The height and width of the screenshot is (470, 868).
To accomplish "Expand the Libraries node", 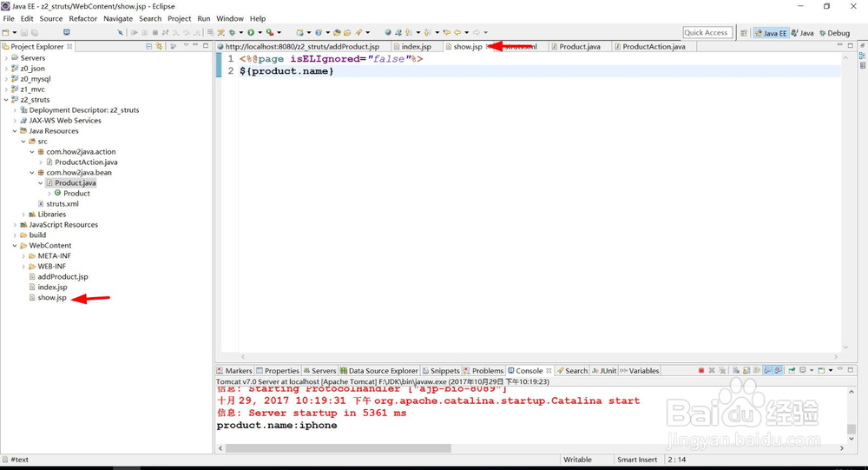I will [x=23, y=214].
